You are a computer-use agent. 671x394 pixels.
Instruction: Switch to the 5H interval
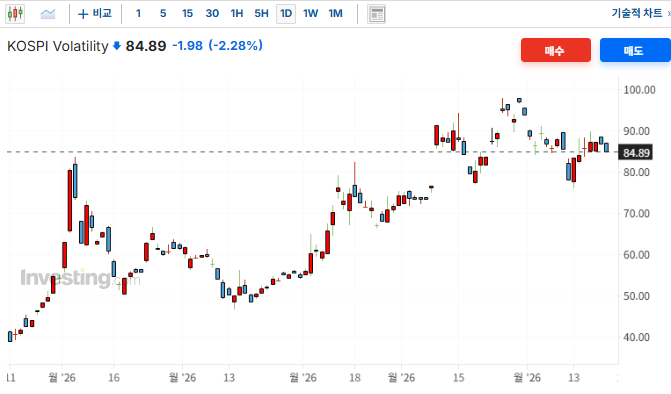point(261,14)
